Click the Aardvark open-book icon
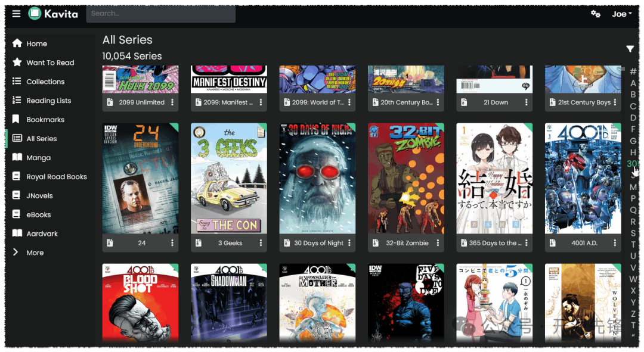The image size is (644, 352). [x=17, y=233]
